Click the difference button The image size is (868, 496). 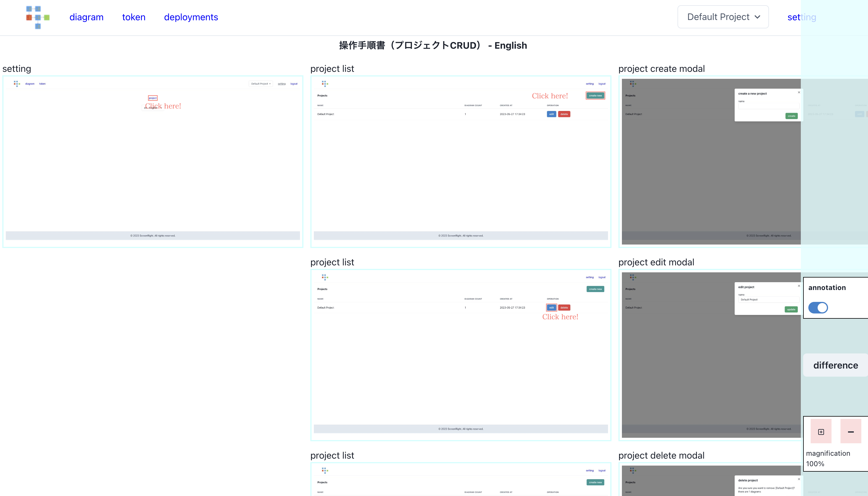pos(836,365)
